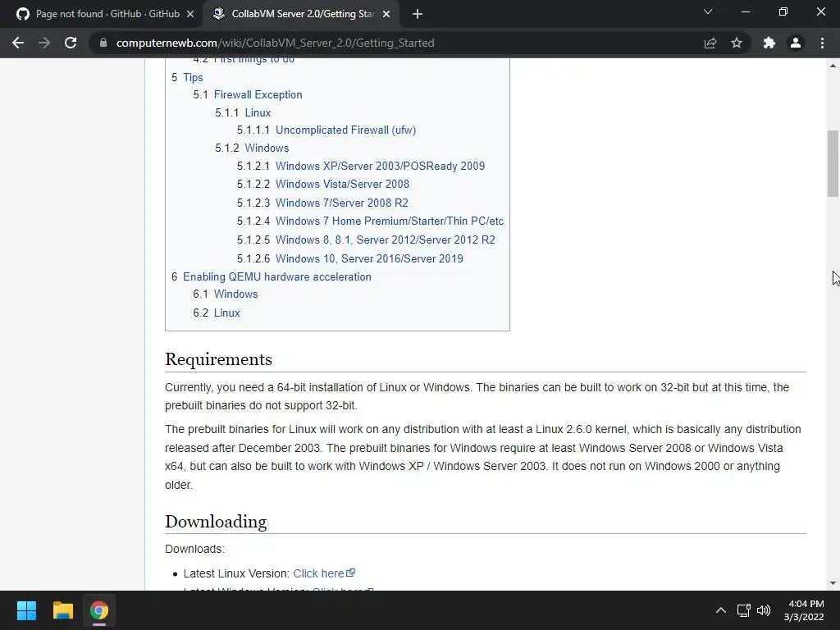
Task: Open network status tray icon
Action: tap(743, 610)
